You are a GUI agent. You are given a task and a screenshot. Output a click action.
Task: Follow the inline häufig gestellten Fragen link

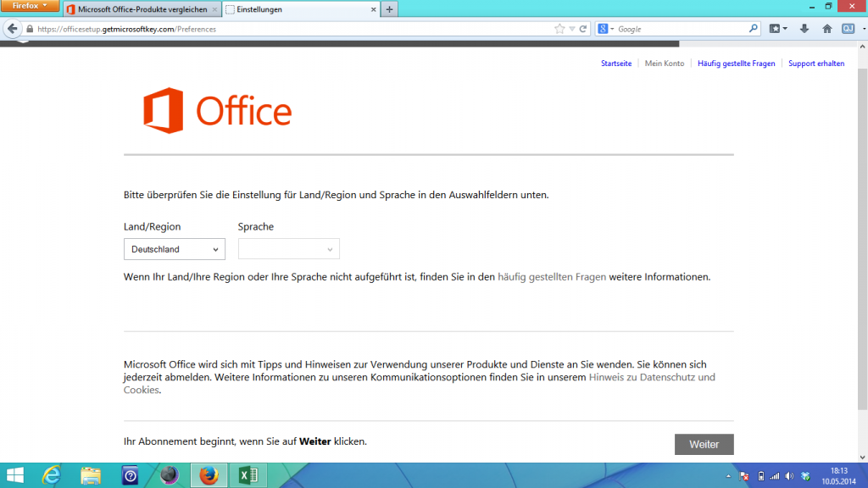551,277
